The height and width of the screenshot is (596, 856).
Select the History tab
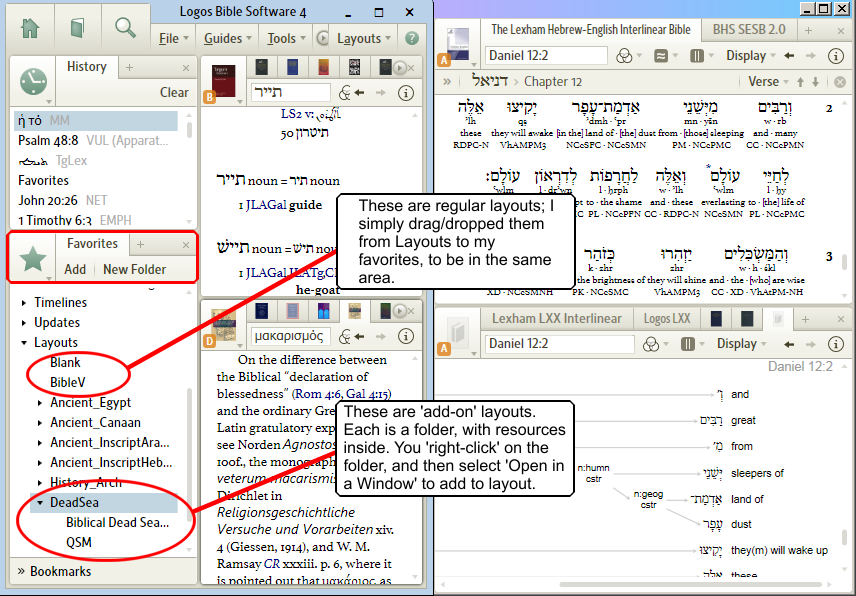(86, 67)
